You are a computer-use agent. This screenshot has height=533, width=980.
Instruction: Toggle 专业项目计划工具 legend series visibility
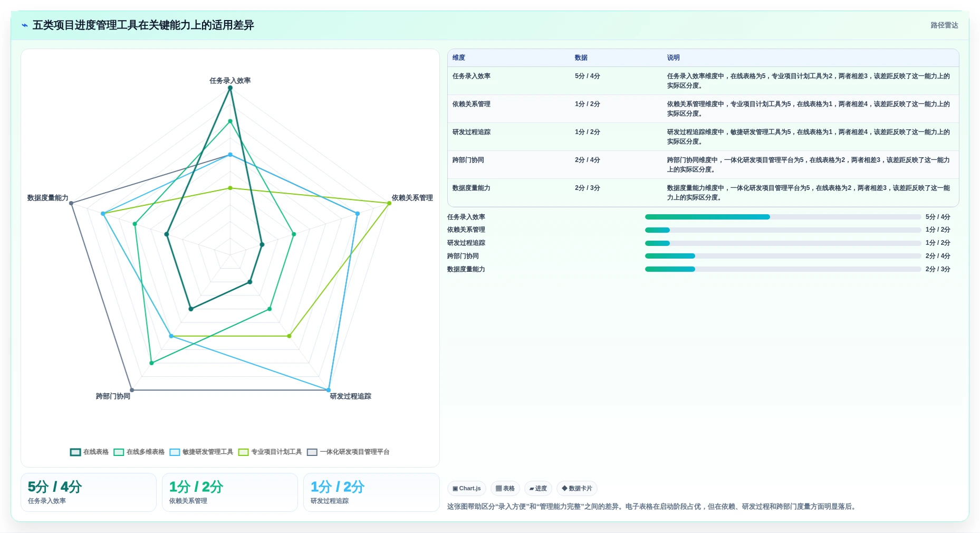(x=270, y=452)
